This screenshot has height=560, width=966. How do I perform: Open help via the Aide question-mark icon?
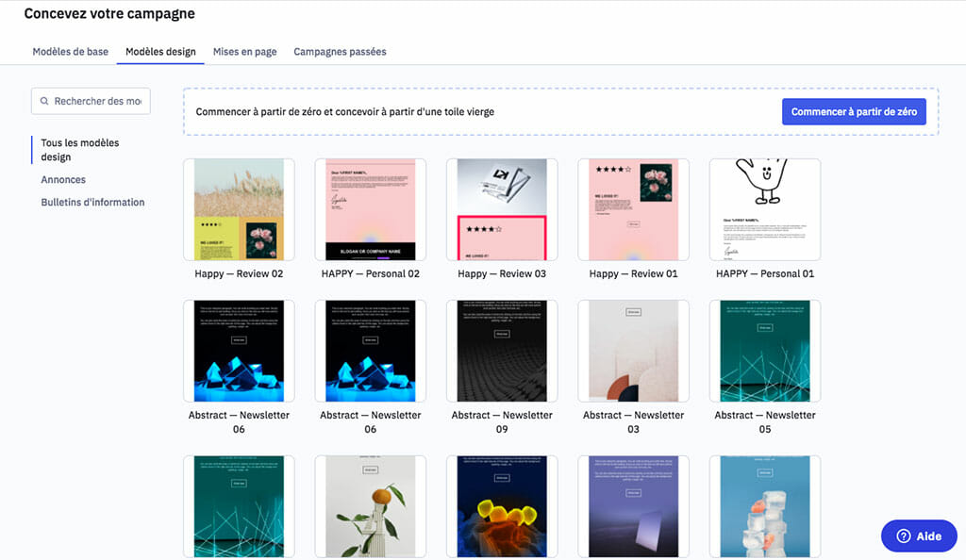click(904, 535)
